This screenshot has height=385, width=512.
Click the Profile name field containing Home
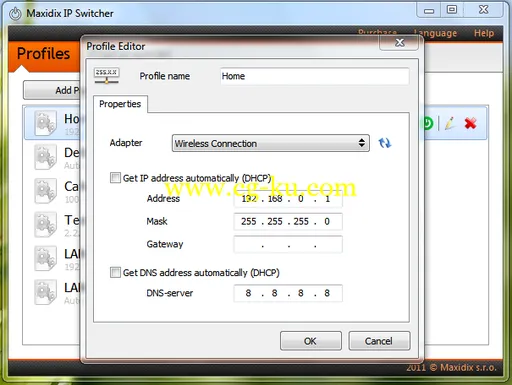(x=314, y=76)
